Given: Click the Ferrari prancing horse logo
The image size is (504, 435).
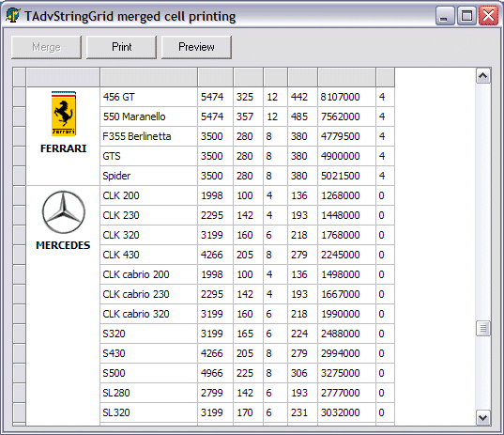Looking at the screenshot, I should point(64,114).
